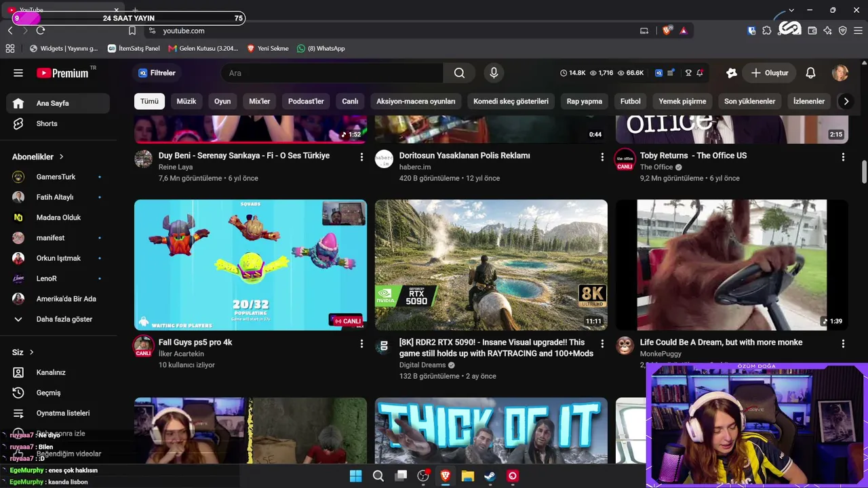Go back with the browser back arrow
Screen dimensions: 868x488
coord(10,30)
